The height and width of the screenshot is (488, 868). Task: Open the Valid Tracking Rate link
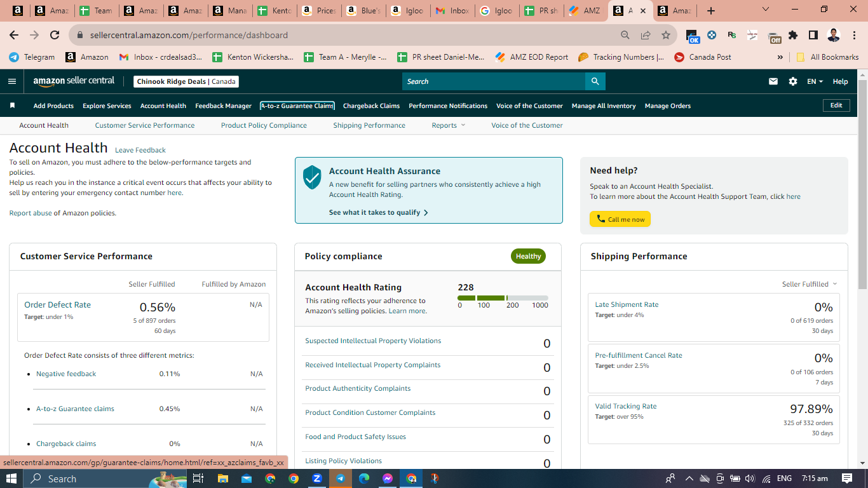626,406
